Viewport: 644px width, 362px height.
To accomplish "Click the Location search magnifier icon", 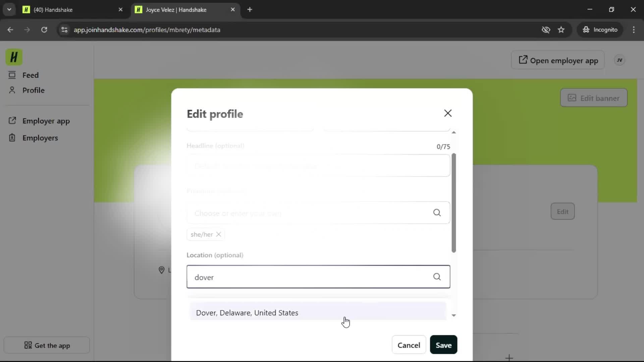I will (437, 277).
